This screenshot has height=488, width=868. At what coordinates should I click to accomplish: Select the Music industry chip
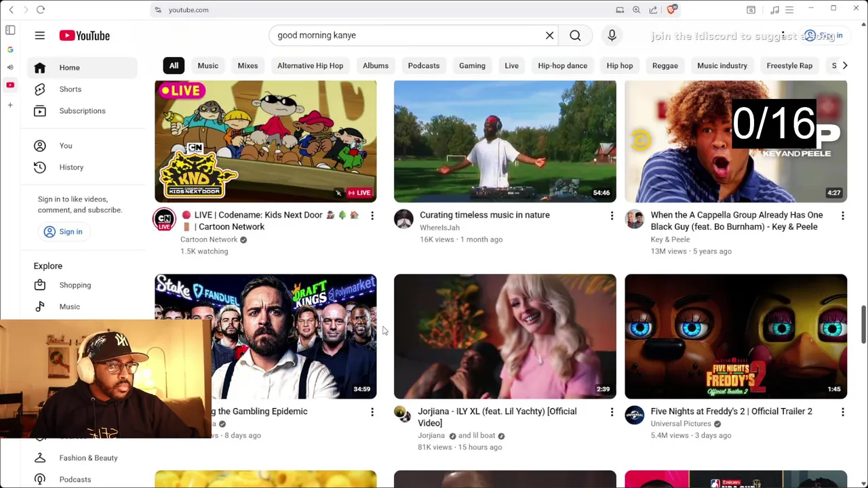pos(722,66)
